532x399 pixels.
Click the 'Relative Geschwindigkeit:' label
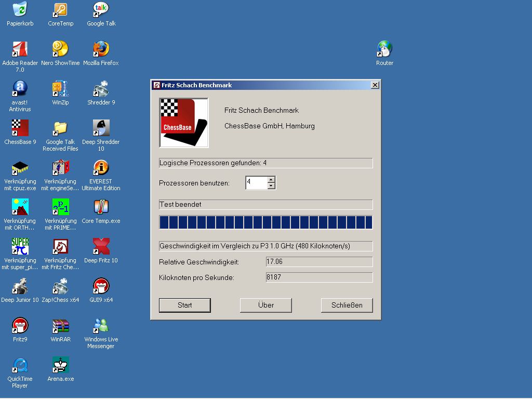(x=199, y=262)
